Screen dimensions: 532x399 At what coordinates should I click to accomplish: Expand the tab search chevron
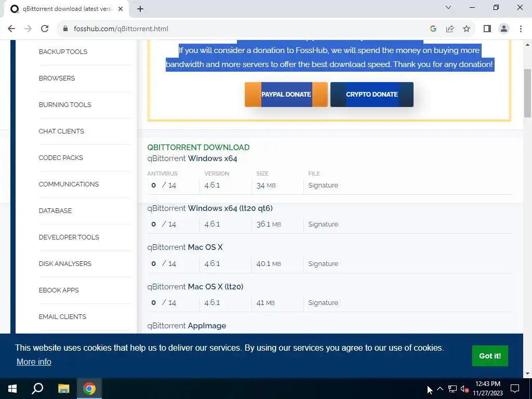tap(448, 7)
